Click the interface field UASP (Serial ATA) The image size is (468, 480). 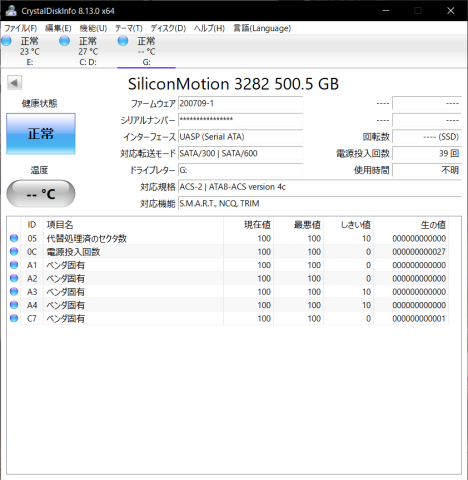click(240, 137)
